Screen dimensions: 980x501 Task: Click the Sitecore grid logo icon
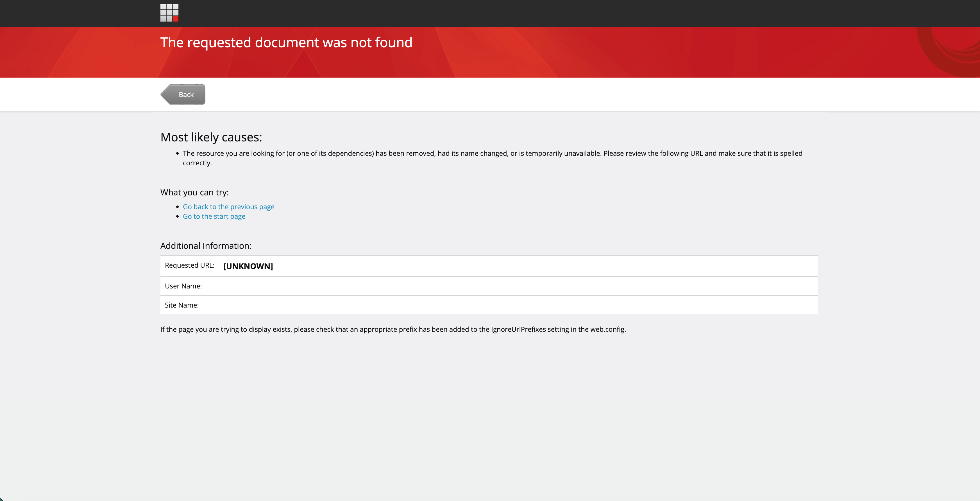tap(169, 13)
